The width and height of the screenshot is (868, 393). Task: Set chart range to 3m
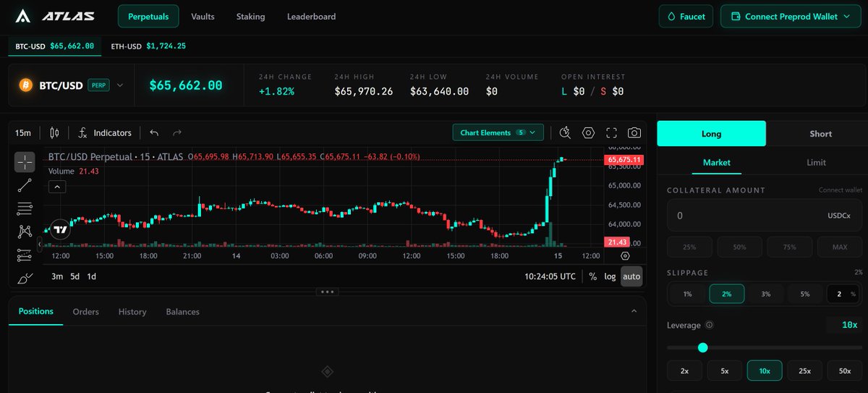pyautogui.click(x=57, y=276)
